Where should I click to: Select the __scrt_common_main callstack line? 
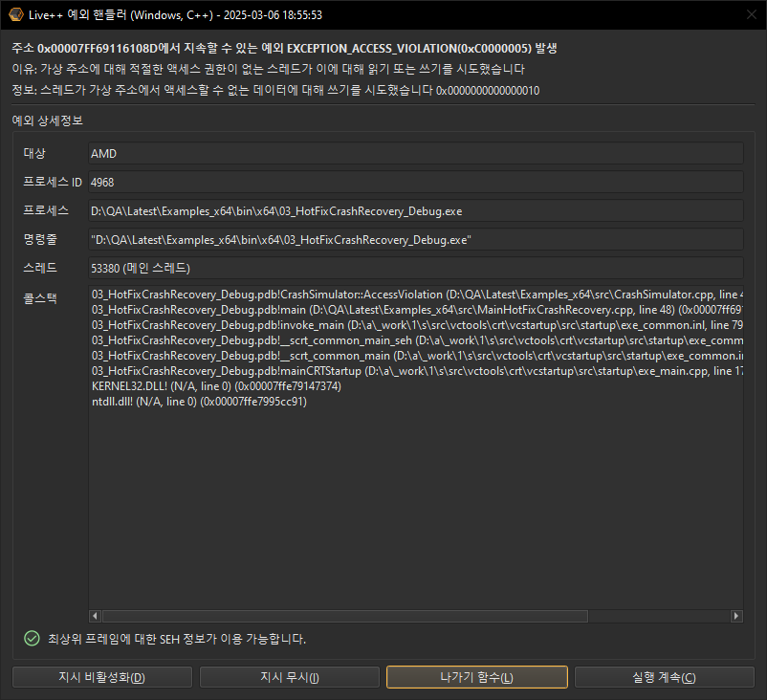(417, 356)
